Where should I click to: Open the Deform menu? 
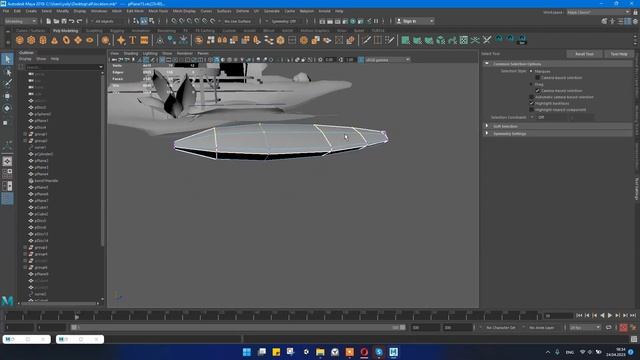point(242,11)
